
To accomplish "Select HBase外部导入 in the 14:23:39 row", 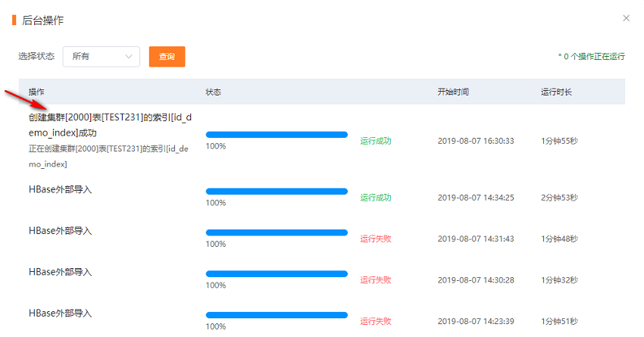I will [61, 314].
